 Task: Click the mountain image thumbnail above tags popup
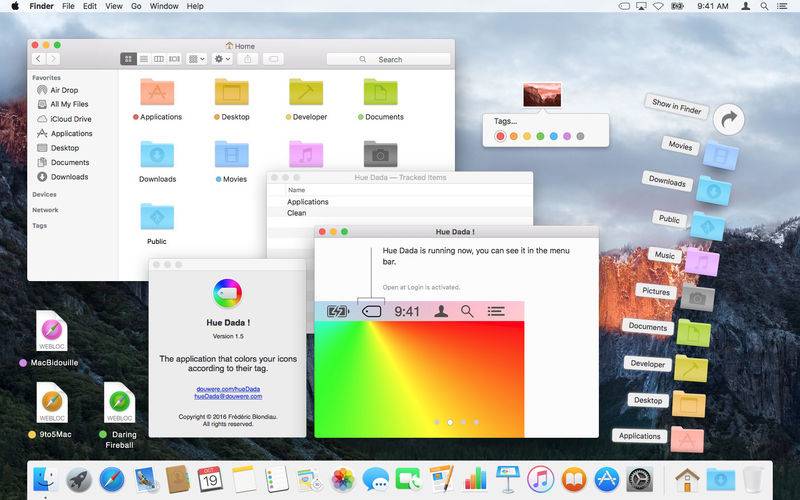(542, 95)
